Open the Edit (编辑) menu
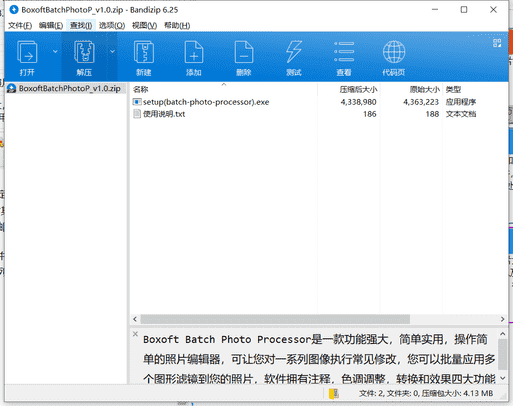This screenshot has height=406, width=513. pyautogui.click(x=51, y=25)
